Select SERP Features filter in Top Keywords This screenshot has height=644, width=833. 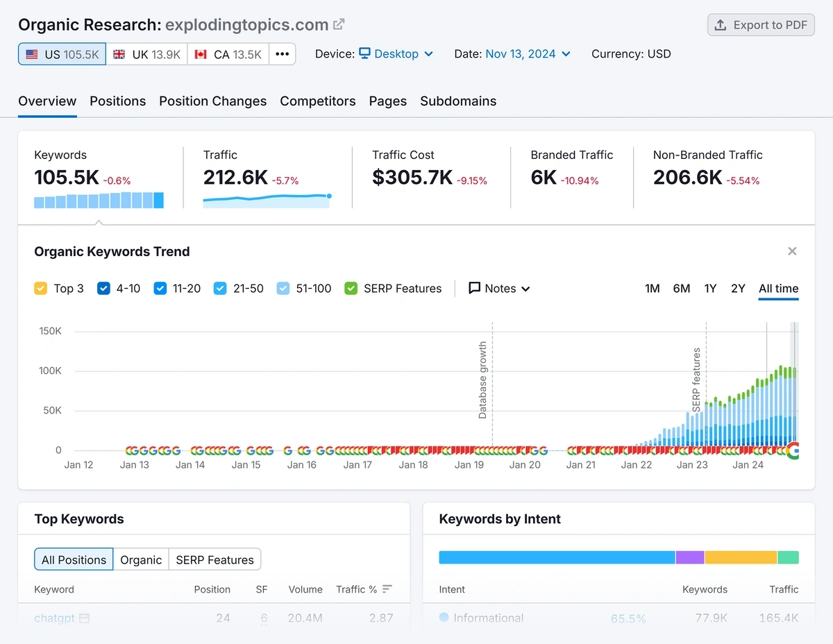coord(215,560)
